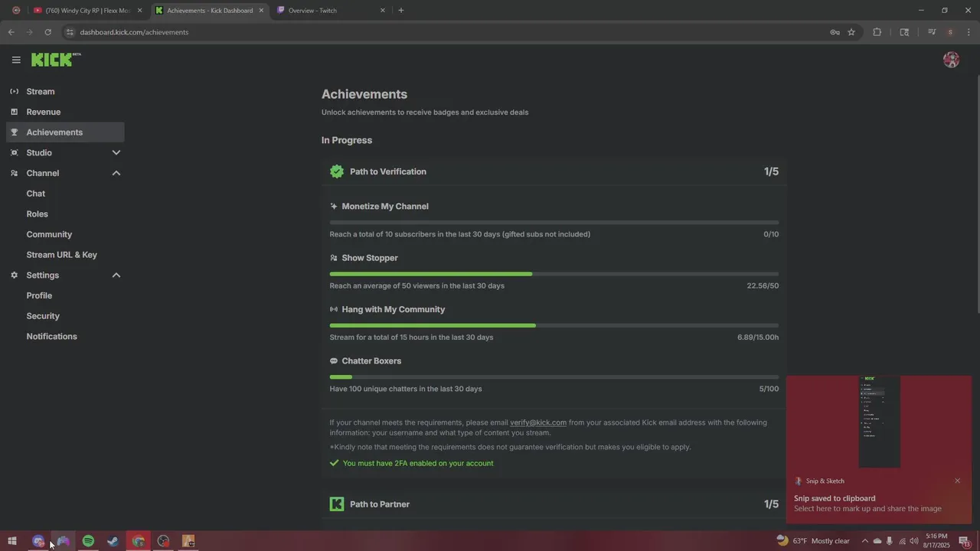Open the Windows Start menu
980x551 pixels.
point(12,541)
